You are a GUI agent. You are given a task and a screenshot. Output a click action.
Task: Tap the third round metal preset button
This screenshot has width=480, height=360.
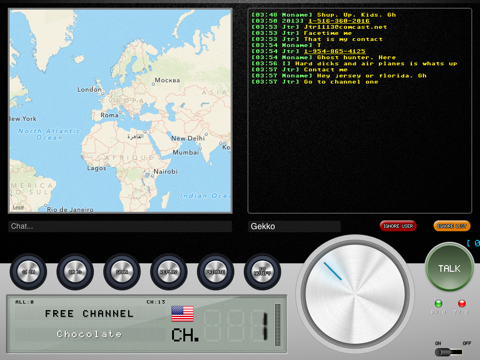(122, 272)
